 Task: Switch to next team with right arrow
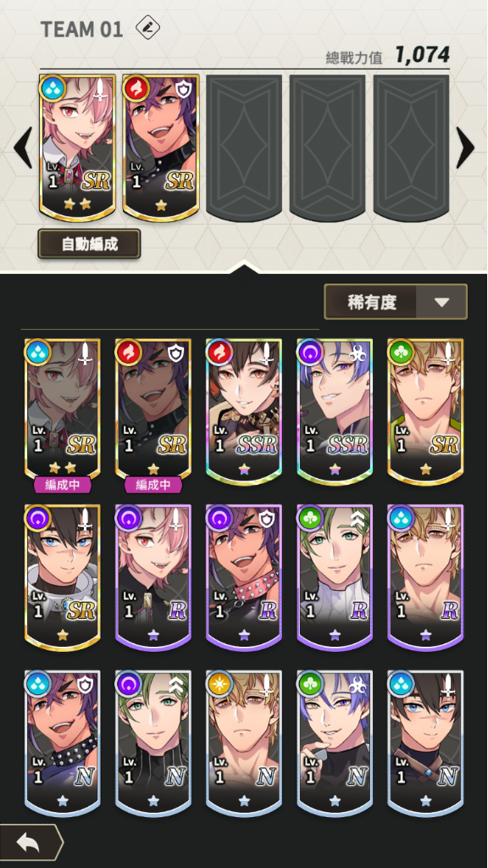pyautogui.click(x=465, y=147)
